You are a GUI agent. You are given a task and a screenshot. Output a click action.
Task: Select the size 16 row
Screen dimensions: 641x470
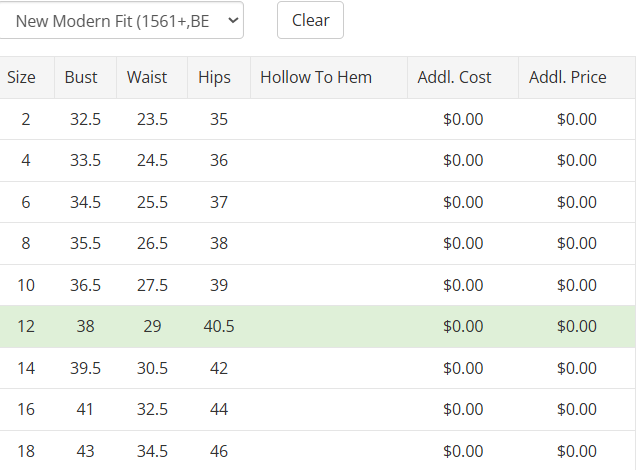[x=26, y=410]
